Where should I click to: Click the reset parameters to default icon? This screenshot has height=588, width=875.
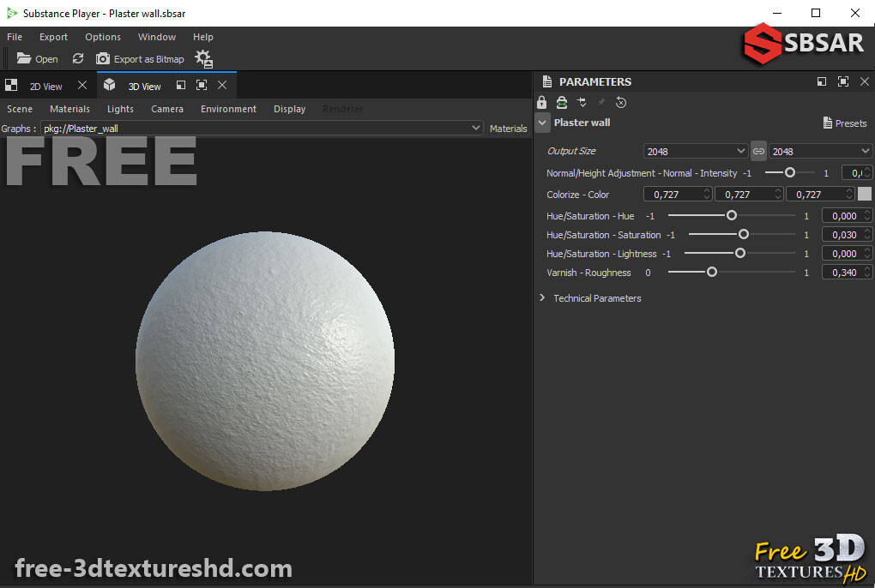pos(621,102)
